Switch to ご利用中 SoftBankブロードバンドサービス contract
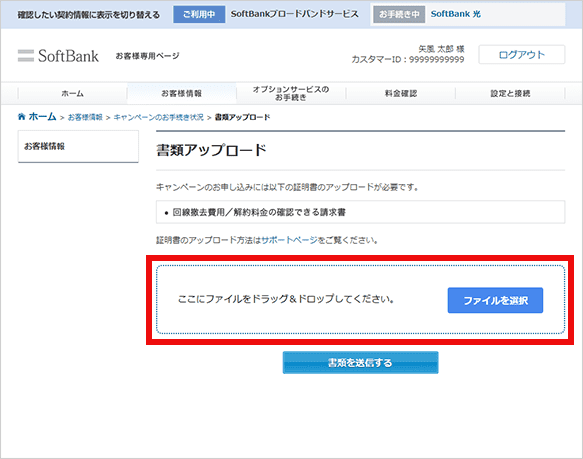583x459 pixels. click(266, 14)
